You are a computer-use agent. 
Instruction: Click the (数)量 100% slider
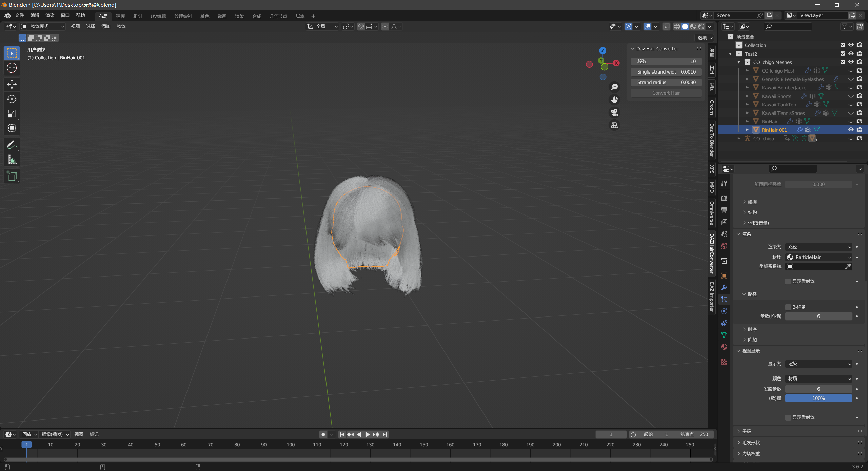click(818, 398)
